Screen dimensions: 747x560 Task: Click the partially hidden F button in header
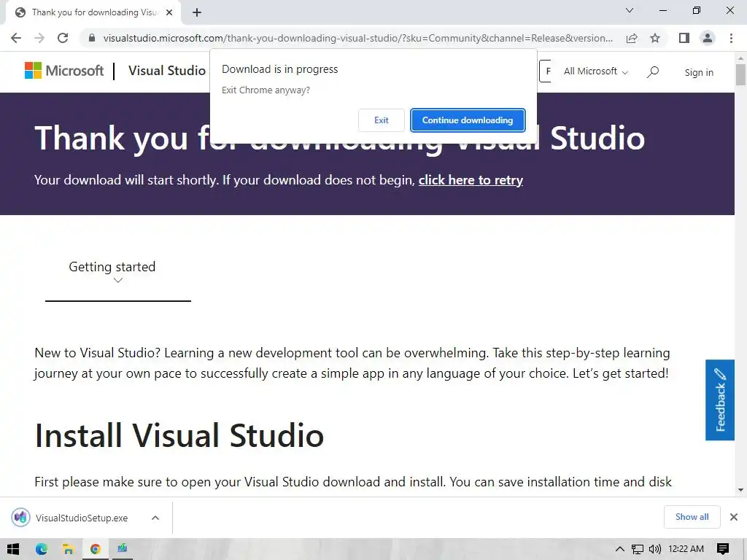[x=545, y=71]
